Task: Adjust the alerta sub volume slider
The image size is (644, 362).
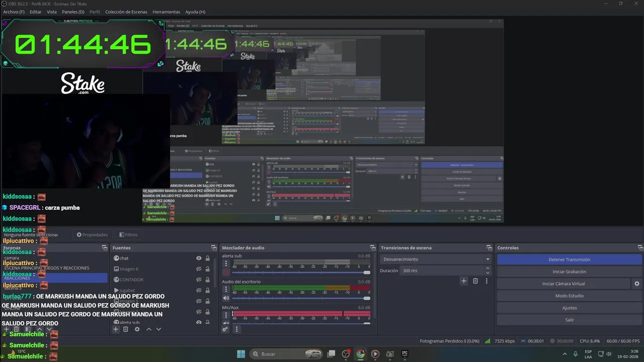Action: [x=301, y=273]
